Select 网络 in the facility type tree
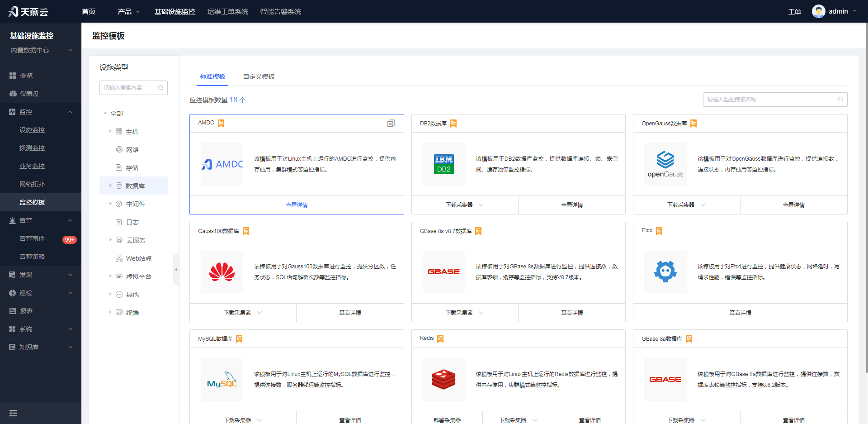 click(133, 149)
